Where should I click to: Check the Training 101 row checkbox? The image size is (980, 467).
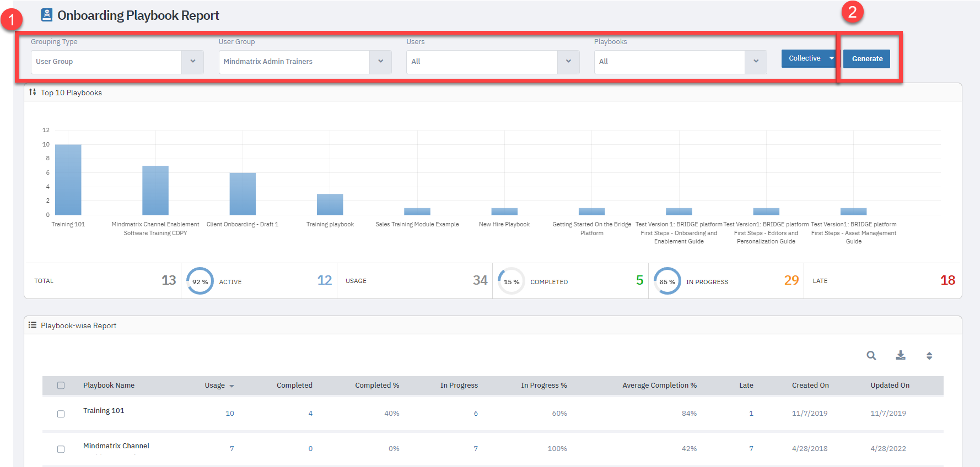[61, 414]
